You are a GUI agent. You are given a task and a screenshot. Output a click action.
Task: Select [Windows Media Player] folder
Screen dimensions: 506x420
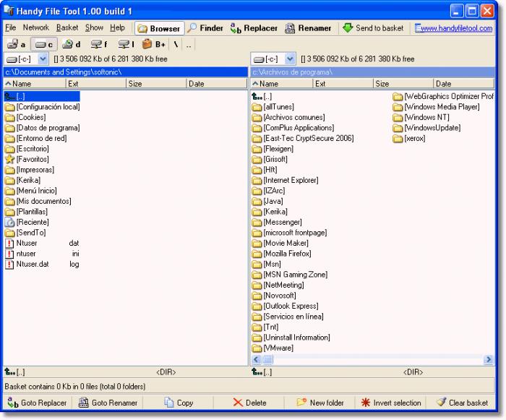pyautogui.click(x=437, y=107)
